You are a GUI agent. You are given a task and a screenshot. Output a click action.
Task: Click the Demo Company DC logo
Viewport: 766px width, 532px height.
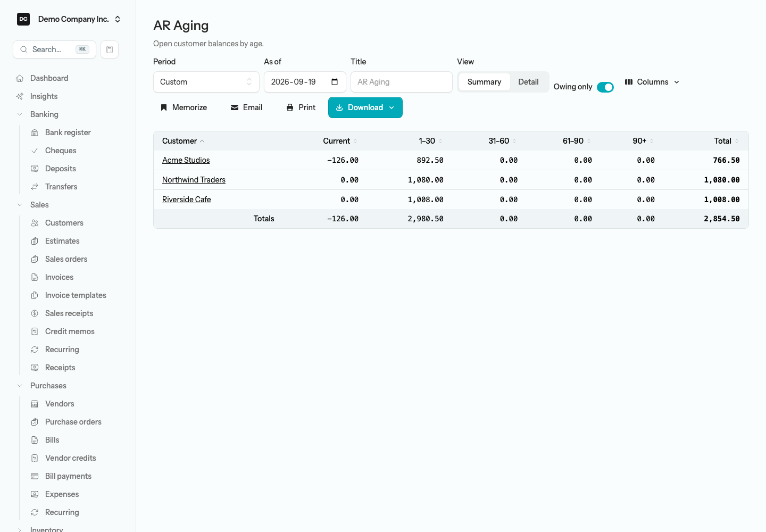(23, 19)
